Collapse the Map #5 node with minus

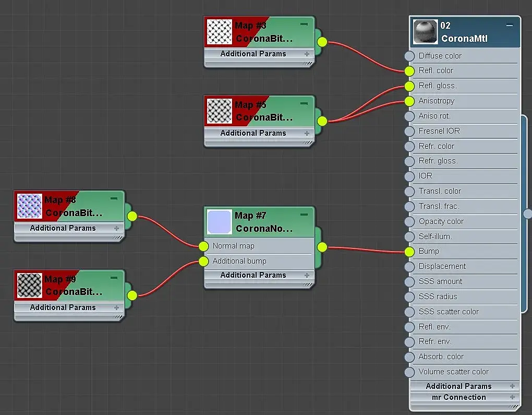point(304,103)
